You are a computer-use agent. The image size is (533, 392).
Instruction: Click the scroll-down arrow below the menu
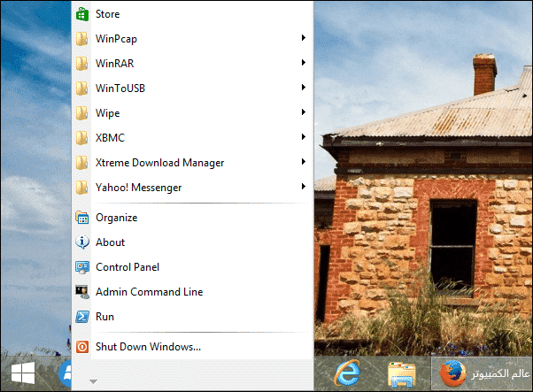point(92,382)
